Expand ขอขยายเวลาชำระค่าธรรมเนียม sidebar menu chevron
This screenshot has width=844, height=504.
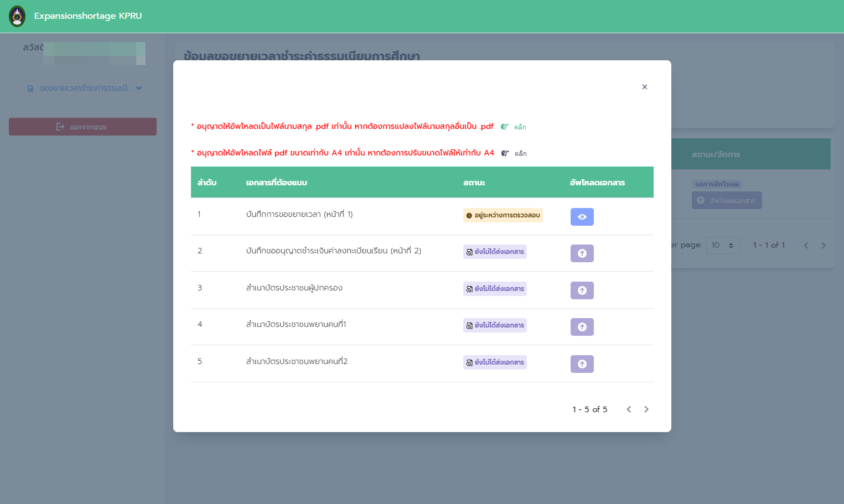pos(139,88)
